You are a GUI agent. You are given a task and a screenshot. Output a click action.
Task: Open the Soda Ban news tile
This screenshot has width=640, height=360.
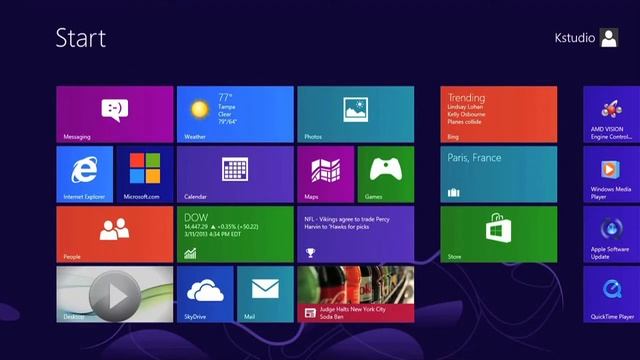tap(356, 294)
